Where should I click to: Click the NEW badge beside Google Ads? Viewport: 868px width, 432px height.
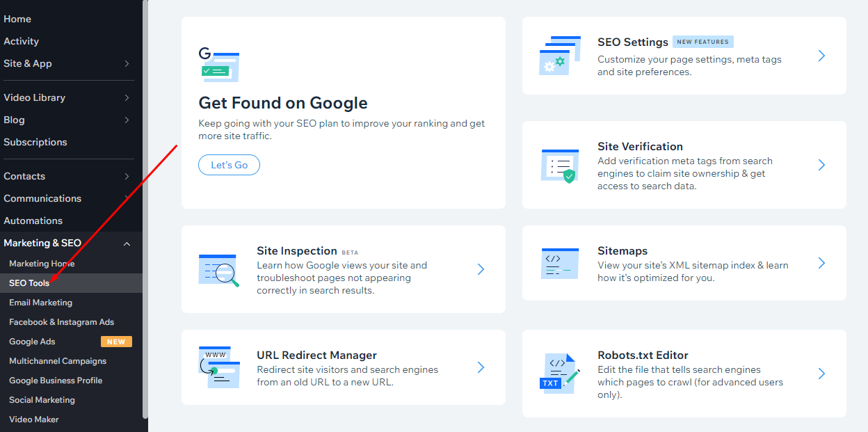click(116, 342)
